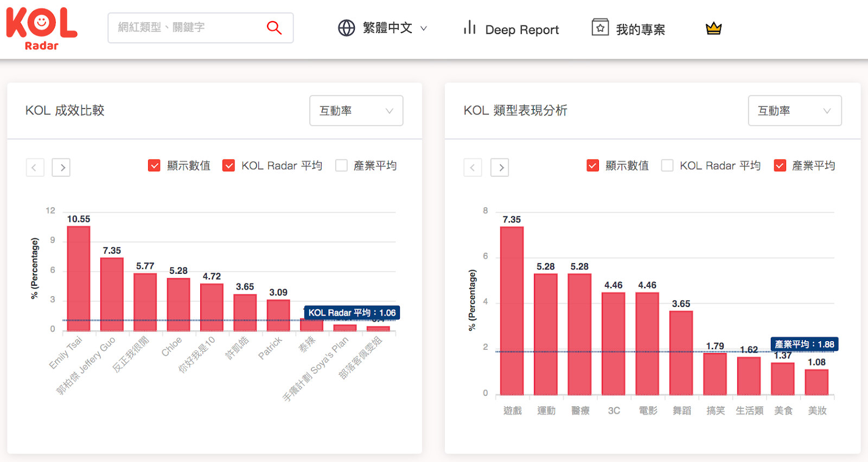
Task: Click the 生活類 category bar showing 1.62
Action: click(x=749, y=376)
